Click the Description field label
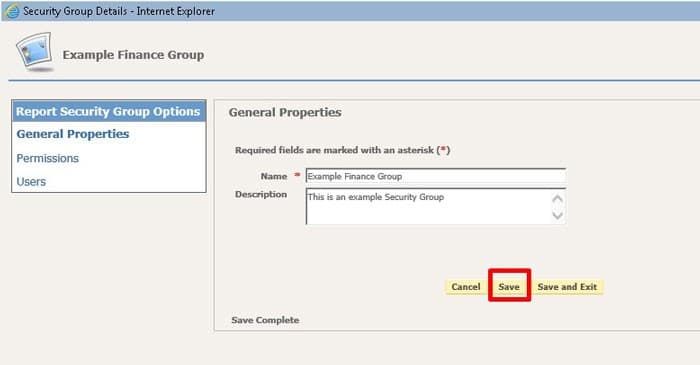The height and width of the screenshot is (365, 700). click(x=261, y=195)
